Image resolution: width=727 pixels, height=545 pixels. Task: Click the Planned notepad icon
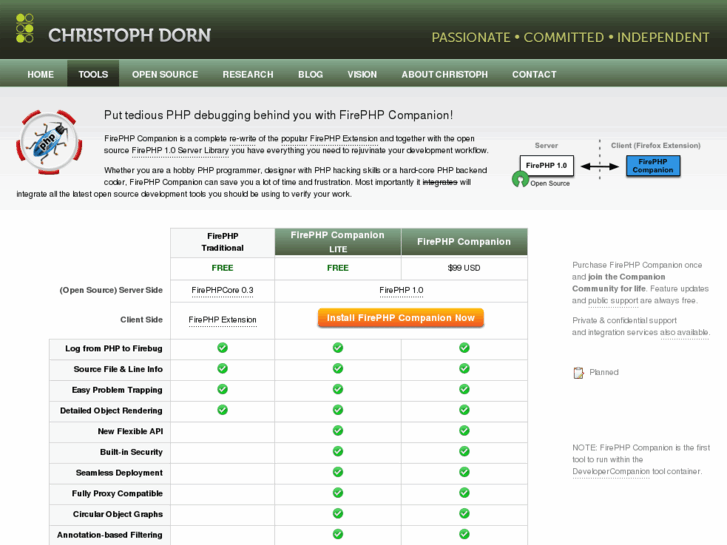click(578, 372)
